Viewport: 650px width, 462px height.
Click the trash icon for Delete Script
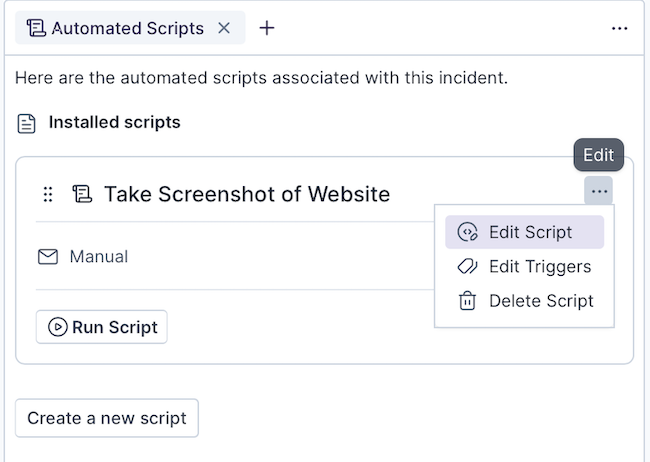click(x=467, y=301)
